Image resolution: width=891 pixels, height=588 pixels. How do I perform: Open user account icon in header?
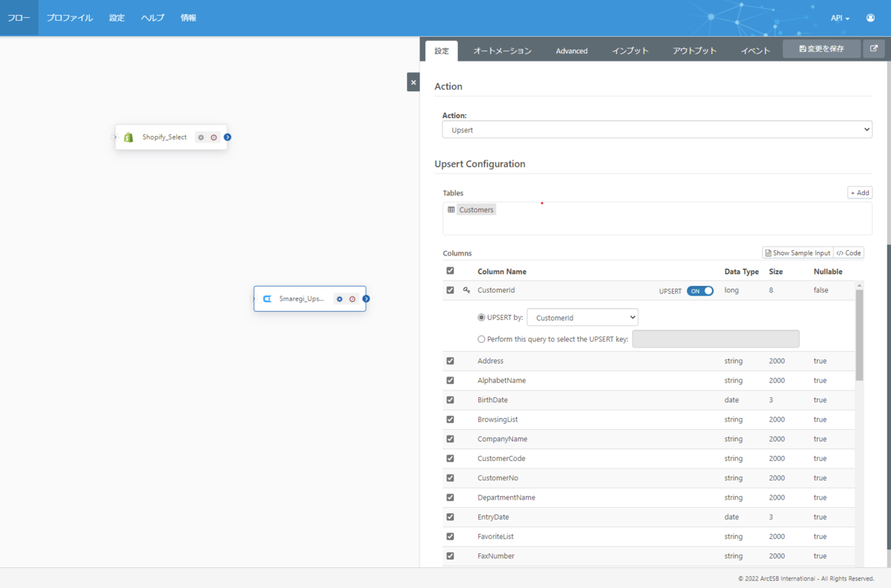pyautogui.click(x=870, y=18)
